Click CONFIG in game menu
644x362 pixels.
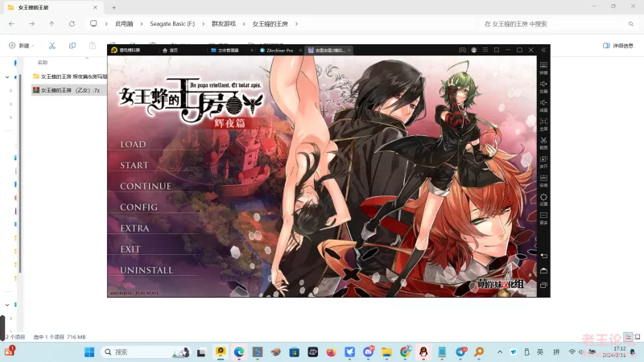pyautogui.click(x=138, y=208)
